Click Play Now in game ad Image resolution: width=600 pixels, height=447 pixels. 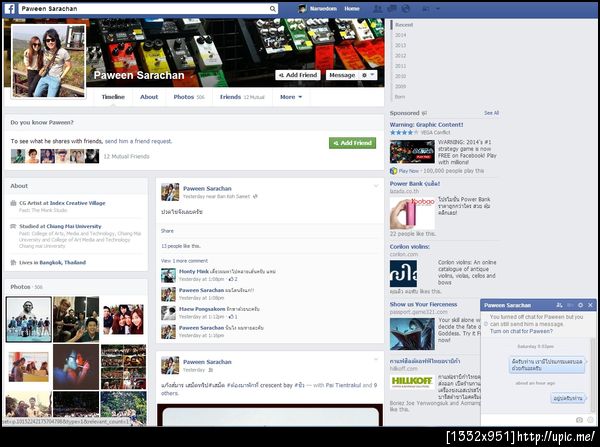pos(408,171)
